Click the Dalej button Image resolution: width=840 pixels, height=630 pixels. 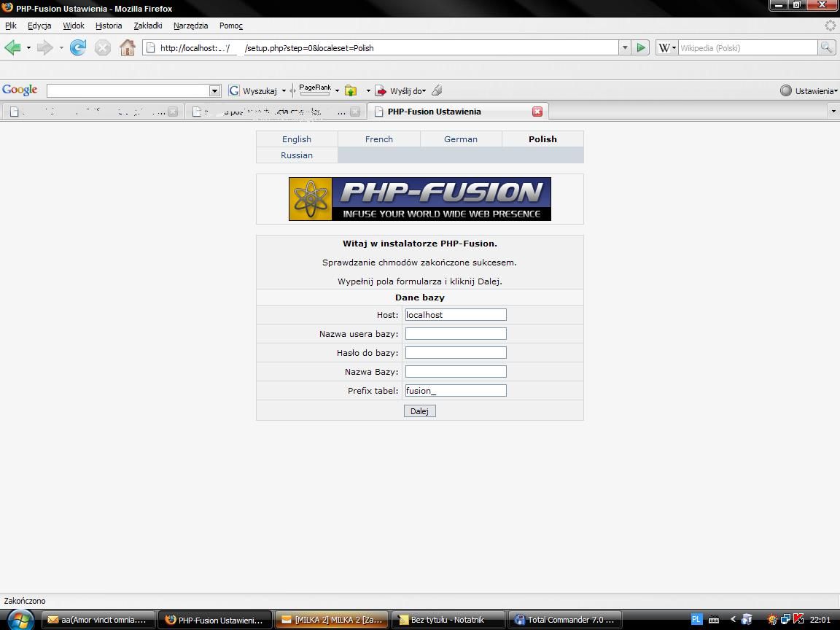pyautogui.click(x=419, y=411)
